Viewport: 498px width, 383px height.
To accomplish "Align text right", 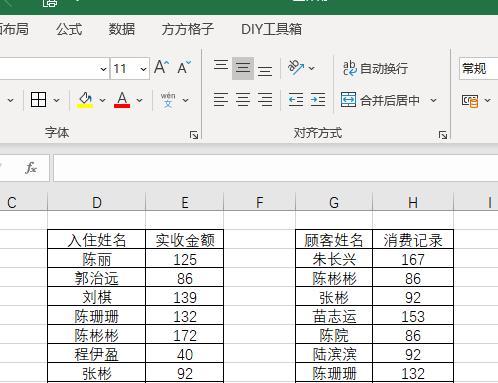I will [x=265, y=100].
